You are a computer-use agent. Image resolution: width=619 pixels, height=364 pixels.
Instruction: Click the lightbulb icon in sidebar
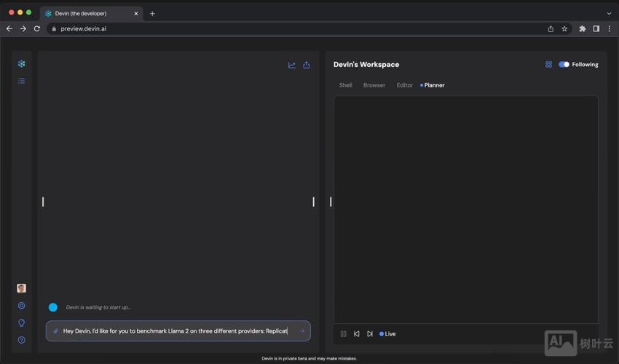coord(21,323)
